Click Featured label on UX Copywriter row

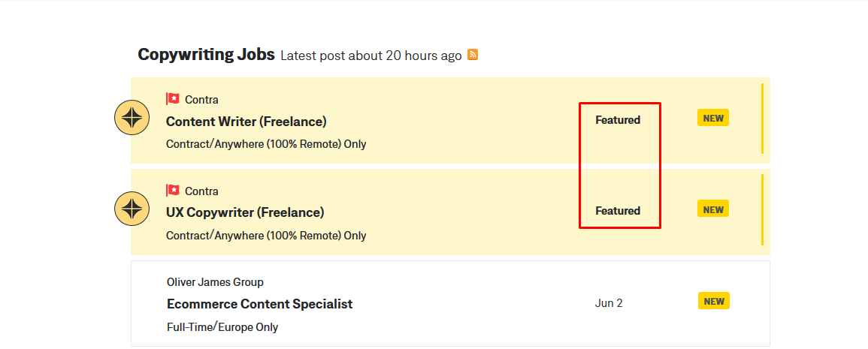[618, 211]
